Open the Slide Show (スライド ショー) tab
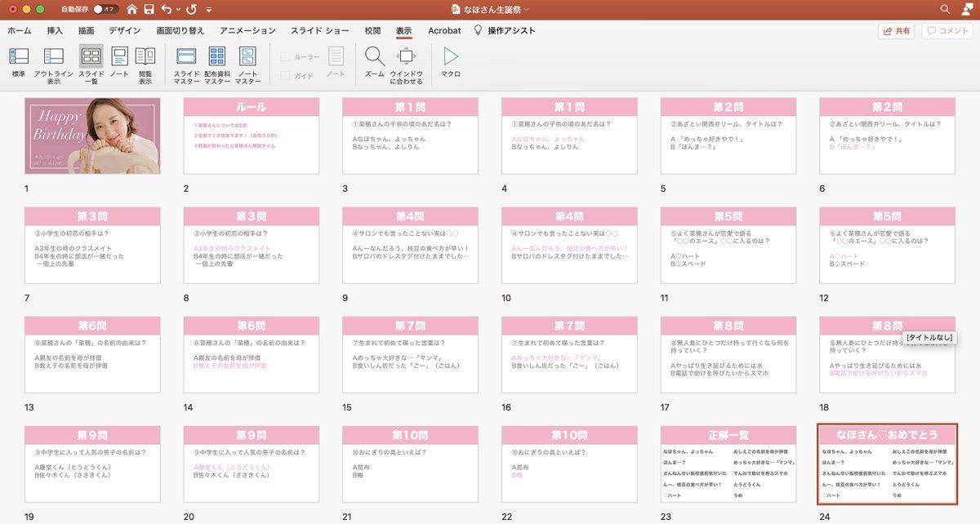The height and width of the screenshot is (524, 980). [319, 31]
